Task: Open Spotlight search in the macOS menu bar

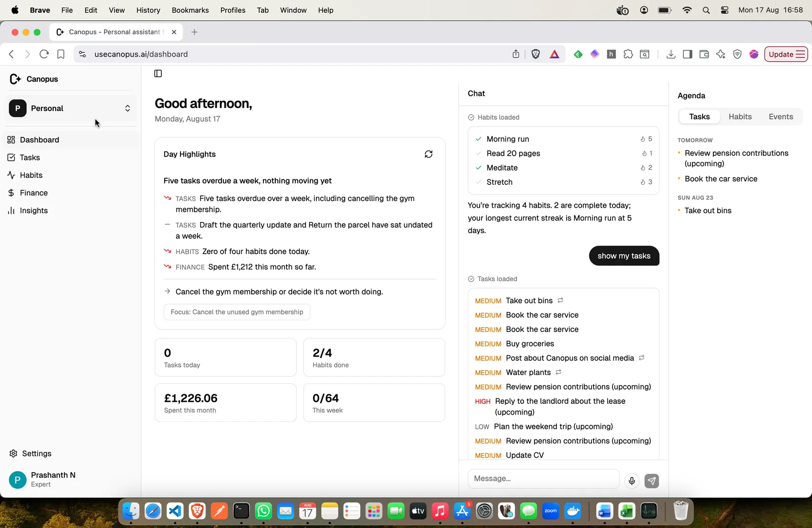Action: [706, 10]
